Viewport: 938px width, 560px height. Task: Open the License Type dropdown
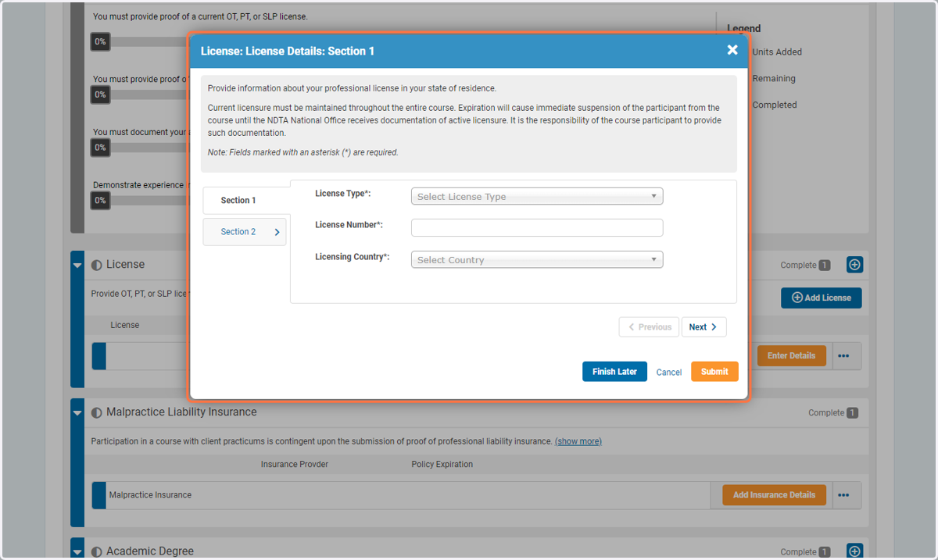coord(537,197)
